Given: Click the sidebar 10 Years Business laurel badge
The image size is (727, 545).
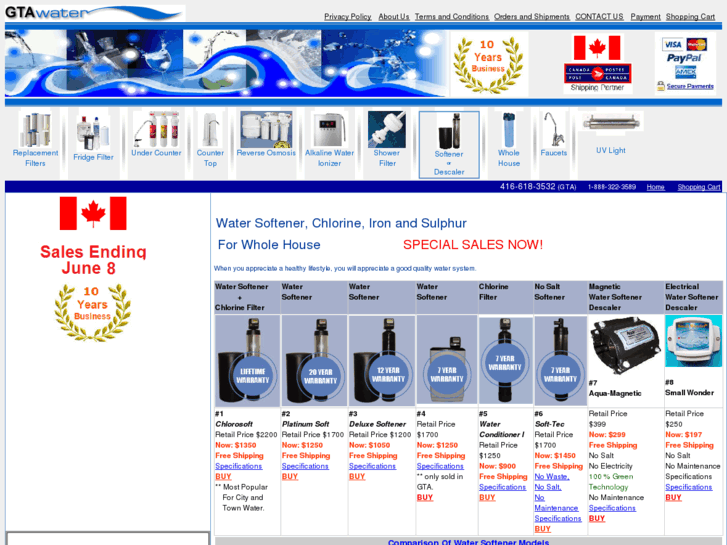Looking at the screenshot, I should [x=92, y=312].
